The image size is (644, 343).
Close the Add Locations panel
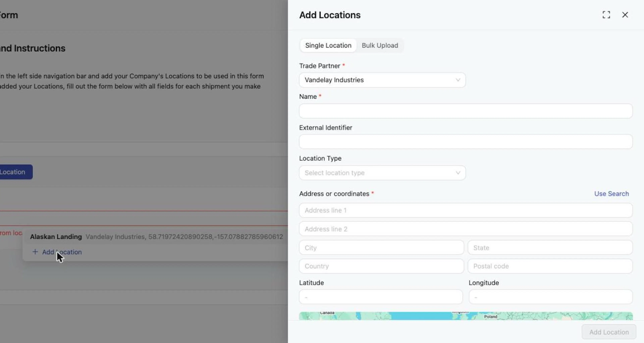click(625, 15)
